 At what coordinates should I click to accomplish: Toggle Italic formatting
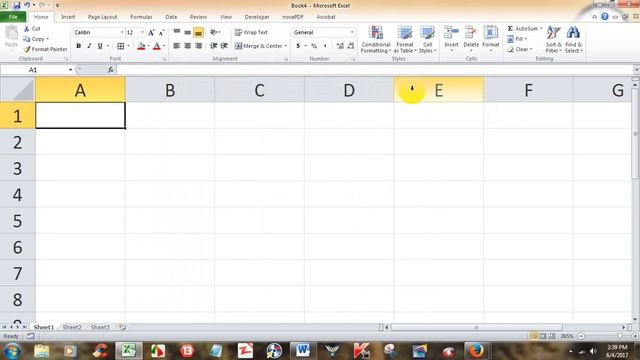(89, 46)
